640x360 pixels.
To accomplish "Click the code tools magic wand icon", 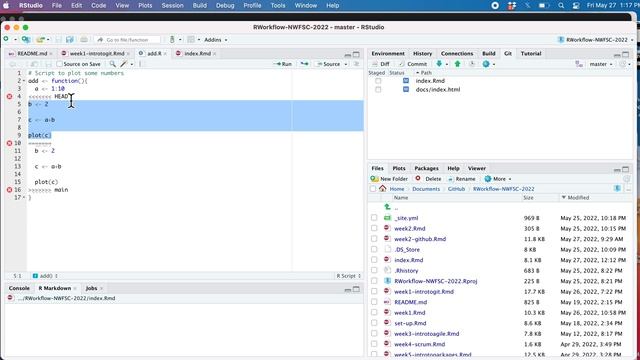I will coord(124,64).
